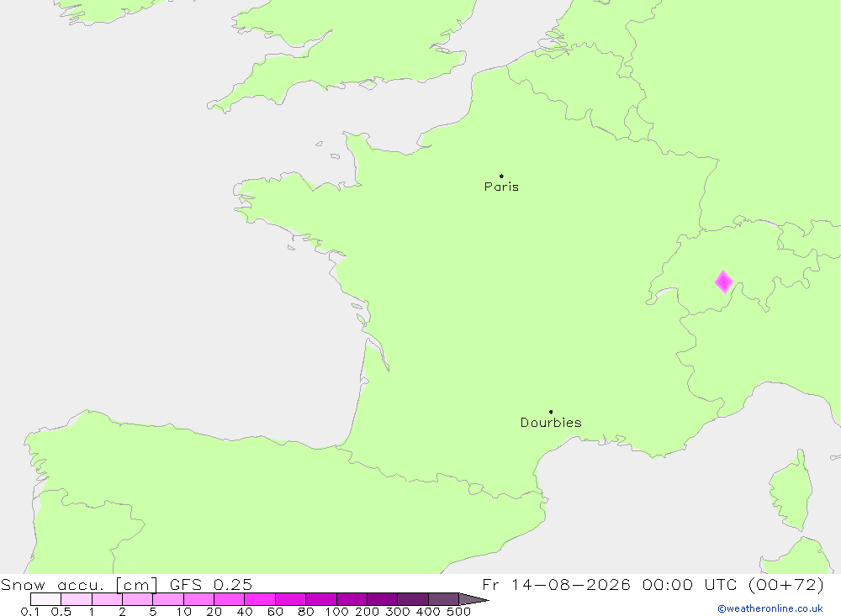Click the '60' legend value
Image resolution: width=841 pixels, height=616 pixels.
coord(275,612)
